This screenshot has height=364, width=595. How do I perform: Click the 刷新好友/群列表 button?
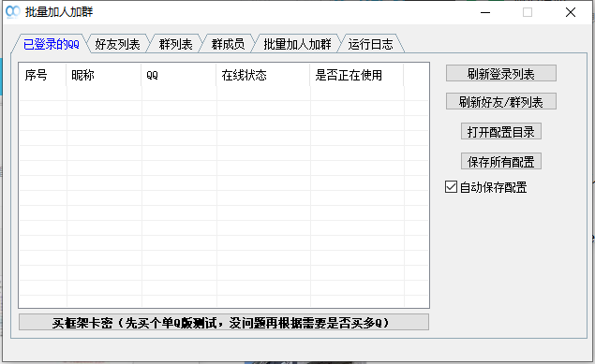point(501,101)
